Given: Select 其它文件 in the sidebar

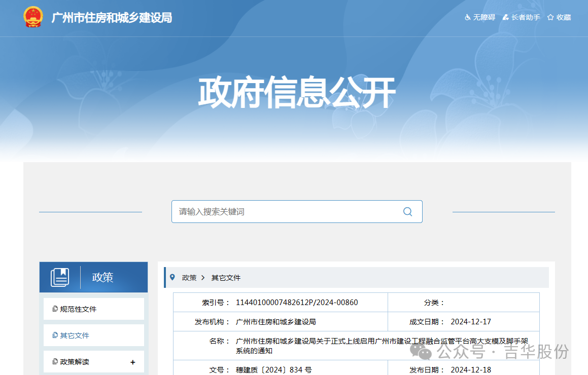Looking at the screenshot, I should pos(94,335).
